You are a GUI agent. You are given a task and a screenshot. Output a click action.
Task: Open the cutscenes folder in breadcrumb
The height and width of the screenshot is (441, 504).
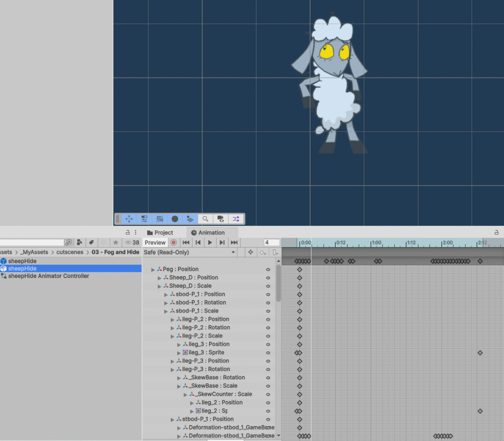coord(70,252)
